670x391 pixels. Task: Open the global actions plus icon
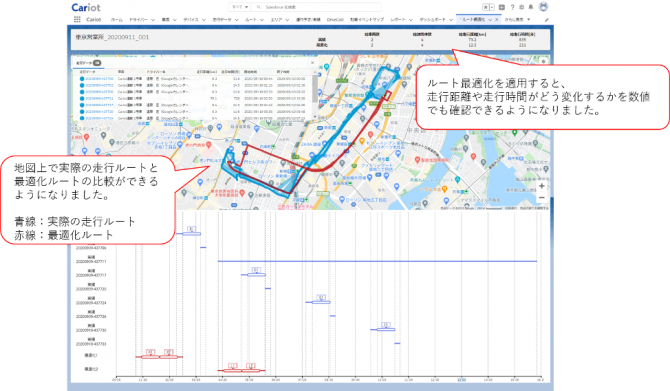point(502,7)
